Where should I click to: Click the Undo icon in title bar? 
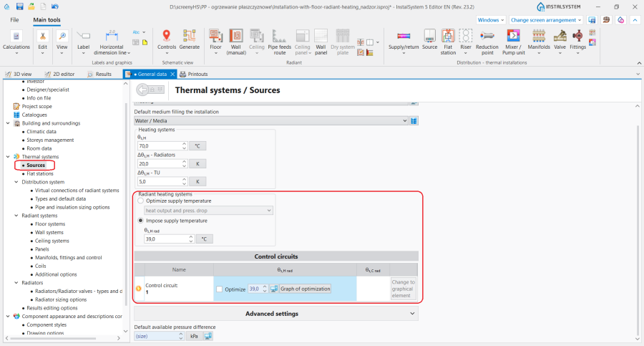[55, 6]
